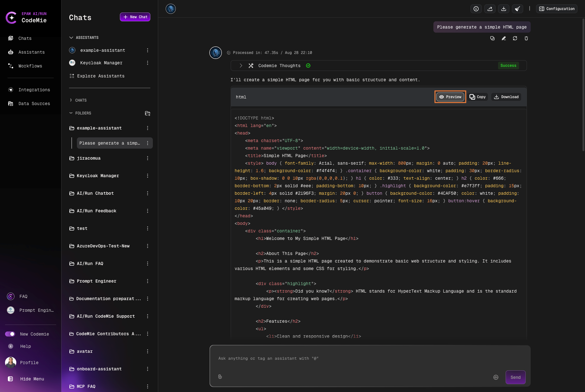585x392 pixels.
Task: Click the regenerate icon under the user message
Action: click(515, 38)
